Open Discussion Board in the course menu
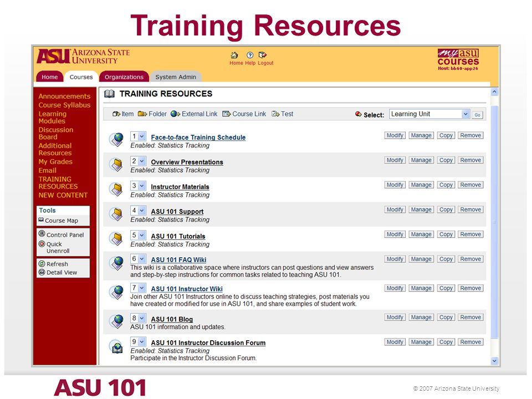532x399 pixels. coord(56,134)
